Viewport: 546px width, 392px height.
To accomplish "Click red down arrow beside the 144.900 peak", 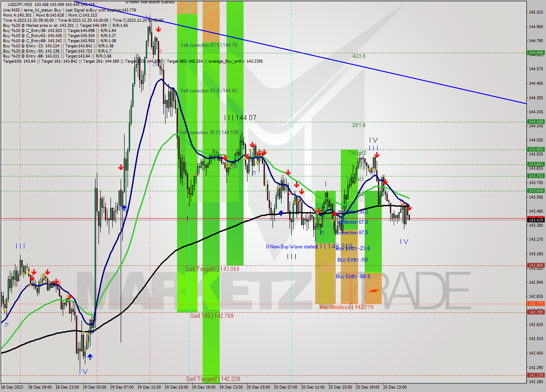I will (x=158, y=29).
